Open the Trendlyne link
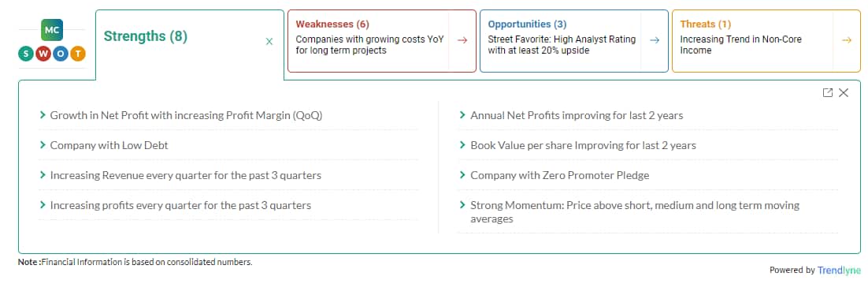Screen dimensions: 868x284 [839, 270]
